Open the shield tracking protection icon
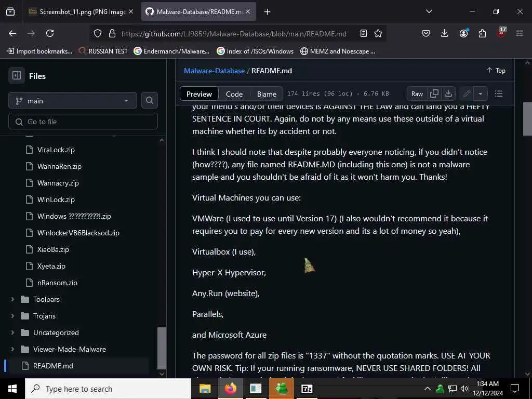 [x=98, y=33]
